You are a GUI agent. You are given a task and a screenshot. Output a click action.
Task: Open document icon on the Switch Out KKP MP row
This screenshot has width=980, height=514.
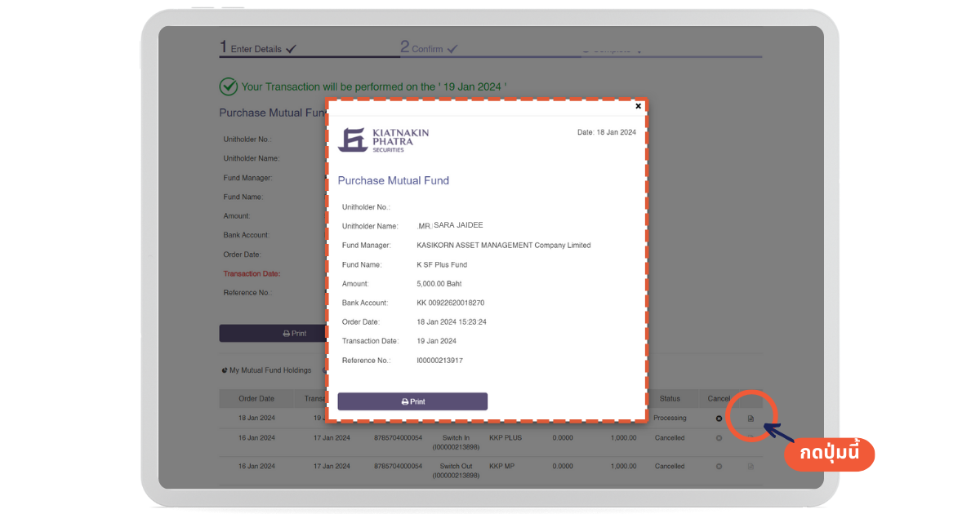pos(751,467)
